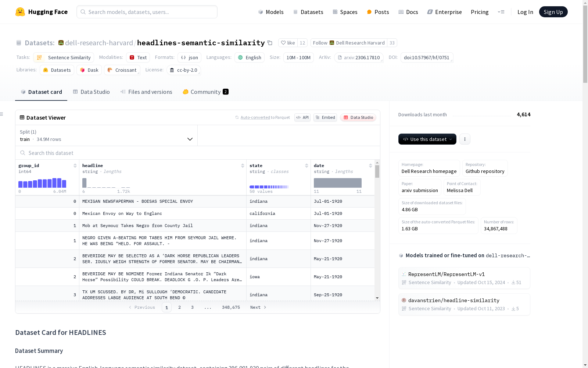The height and width of the screenshot is (368, 588).
Task: Focus the Search this dataset field
Action: click(198, 153)
